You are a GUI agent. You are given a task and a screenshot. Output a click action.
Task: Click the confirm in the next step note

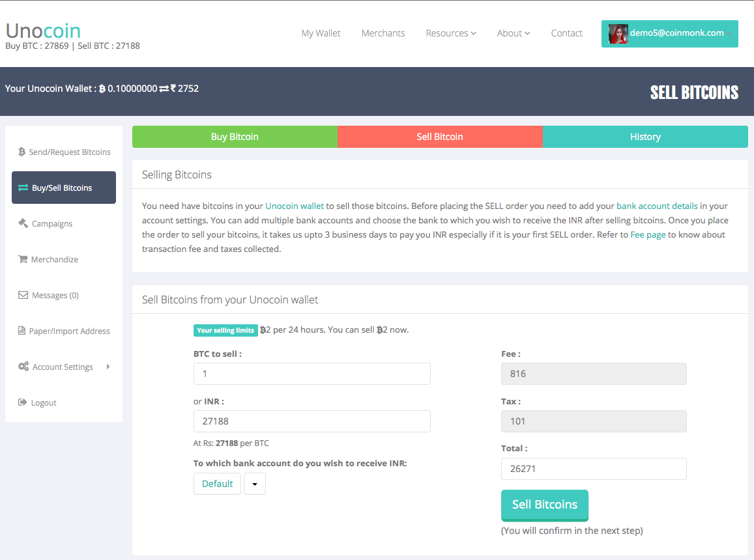tap(572, 531)
